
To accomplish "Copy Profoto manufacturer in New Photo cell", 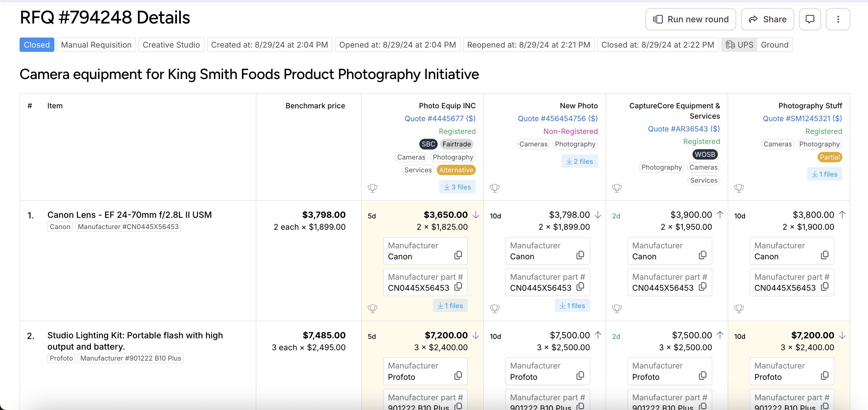I will point(580,375).
